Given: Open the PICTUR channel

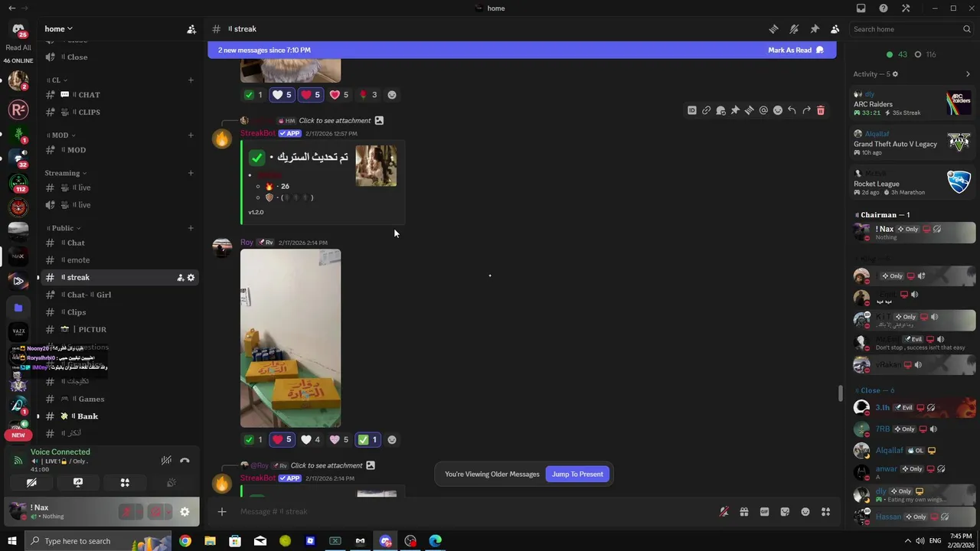Looking at the screenshot, I should point(119,329).
